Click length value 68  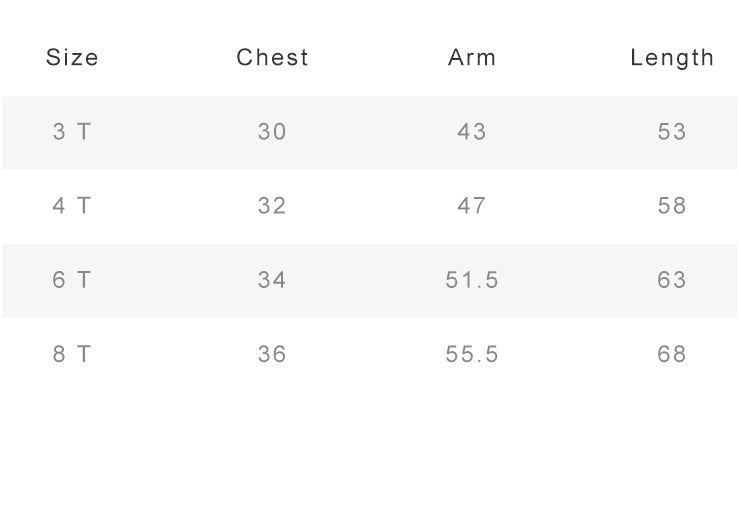tap(672, 353)
